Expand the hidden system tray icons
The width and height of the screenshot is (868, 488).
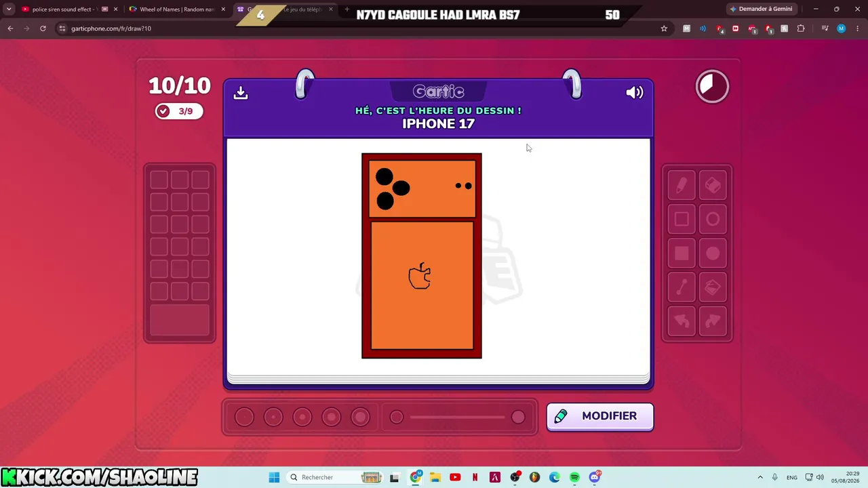[760, 477]
